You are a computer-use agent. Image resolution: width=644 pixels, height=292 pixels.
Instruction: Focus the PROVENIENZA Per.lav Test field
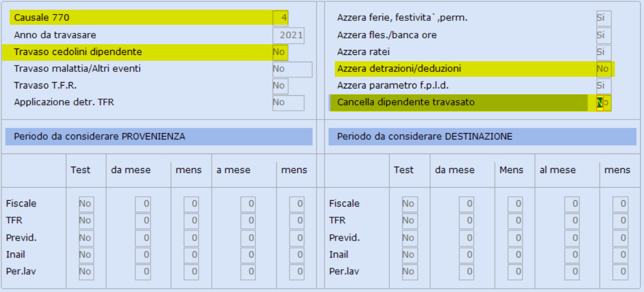pyautogui.click(x=86, y=272)
